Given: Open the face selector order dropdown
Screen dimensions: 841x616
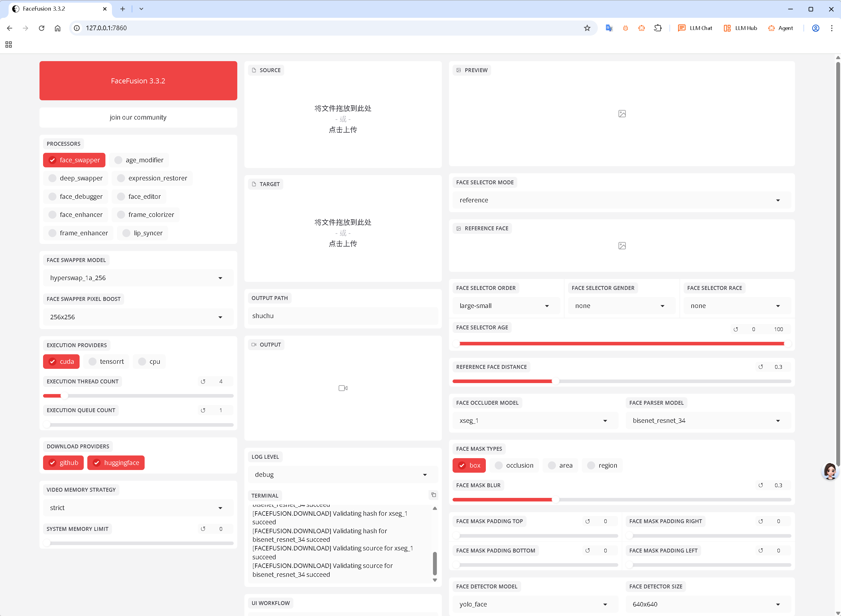Looking at the screenshot, I should [506, 306].
